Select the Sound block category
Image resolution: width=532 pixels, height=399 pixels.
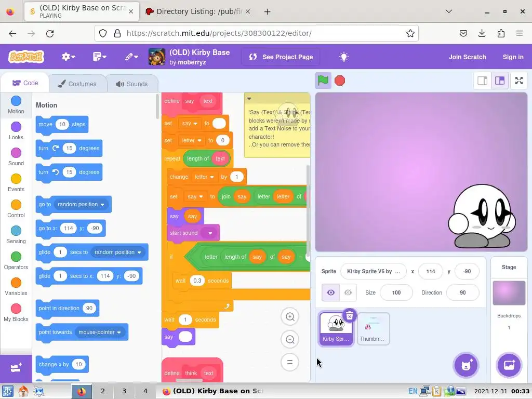coord(16,157)
